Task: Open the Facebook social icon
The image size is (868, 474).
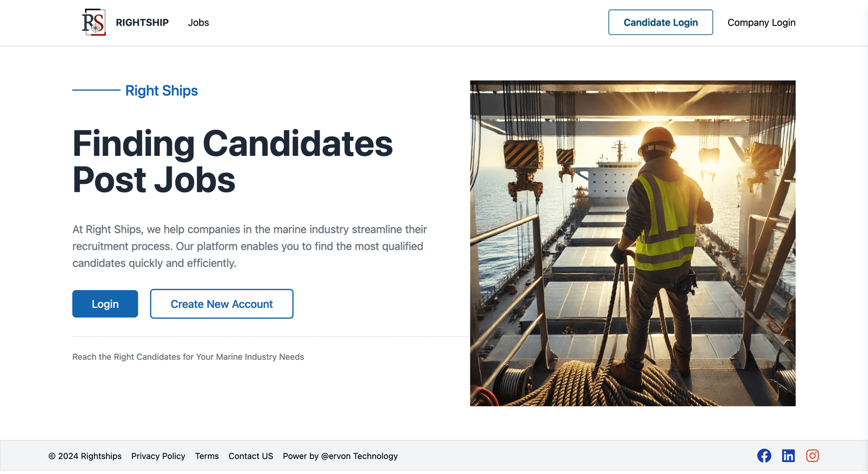Action: [x=764, y=456]
